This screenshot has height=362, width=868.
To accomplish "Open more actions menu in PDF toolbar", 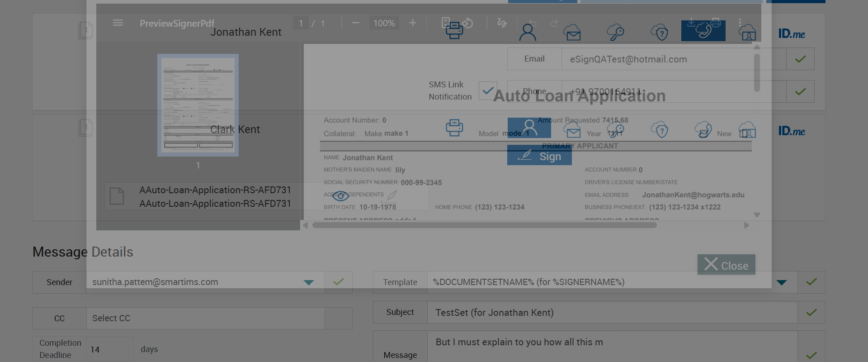I will click(x=740, y=23).
